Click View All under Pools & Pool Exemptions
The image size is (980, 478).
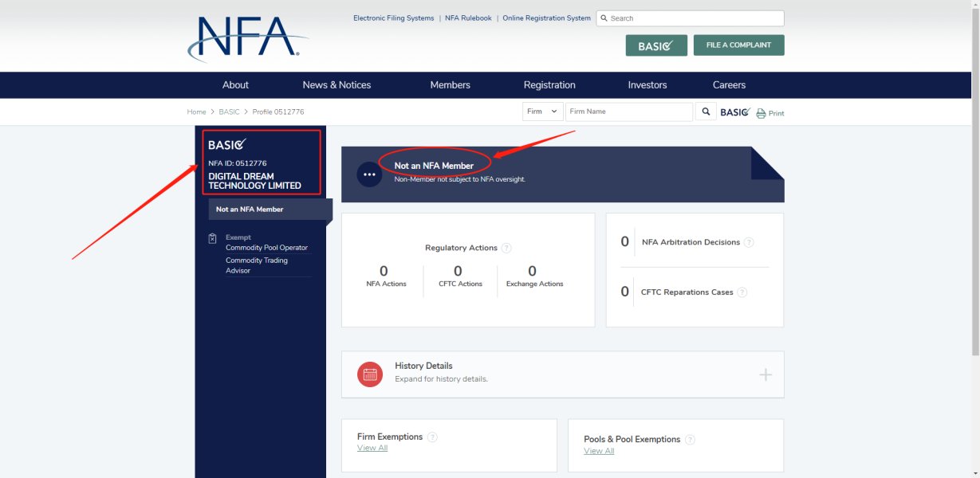pyautogui.click(x=599, y=451)
